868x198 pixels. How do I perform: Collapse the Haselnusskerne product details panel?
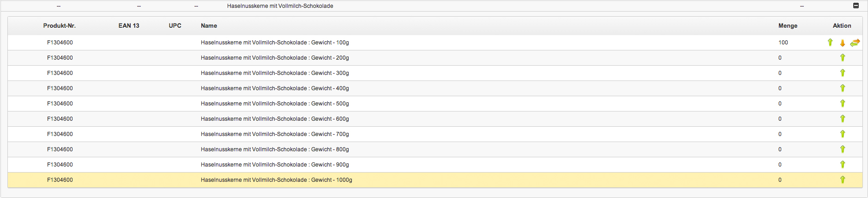(x=856, y=6)
